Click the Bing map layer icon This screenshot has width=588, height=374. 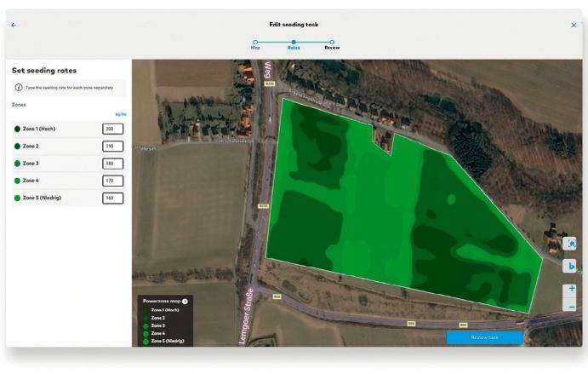click(571, 267)
